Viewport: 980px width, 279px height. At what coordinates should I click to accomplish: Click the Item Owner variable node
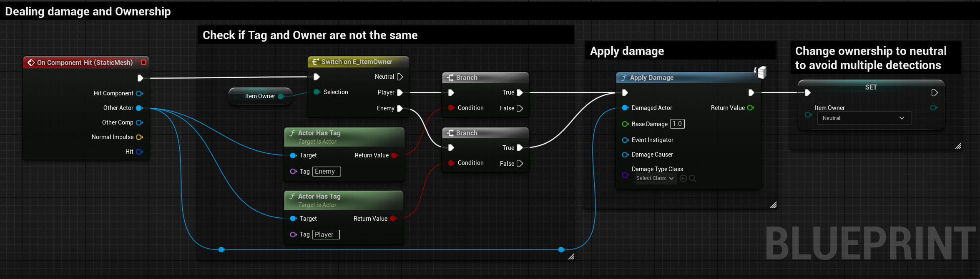(260, 97)
